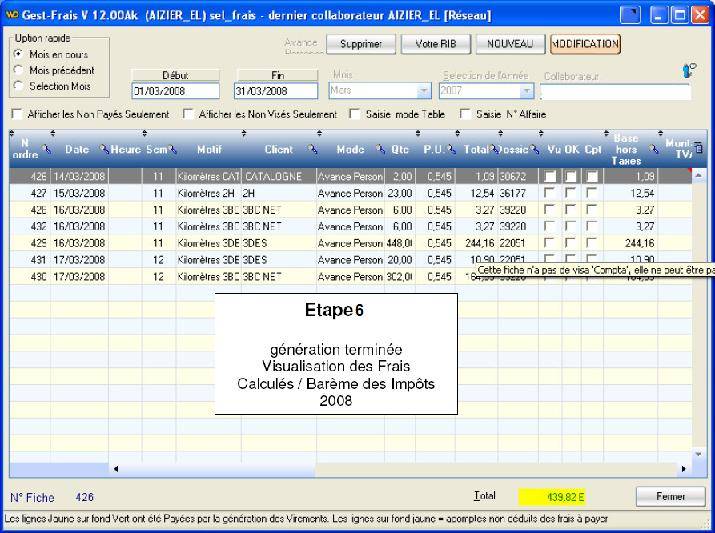Click the Gest-Frais app icon in title bar

pyautogui.click(x=10, y=15)
